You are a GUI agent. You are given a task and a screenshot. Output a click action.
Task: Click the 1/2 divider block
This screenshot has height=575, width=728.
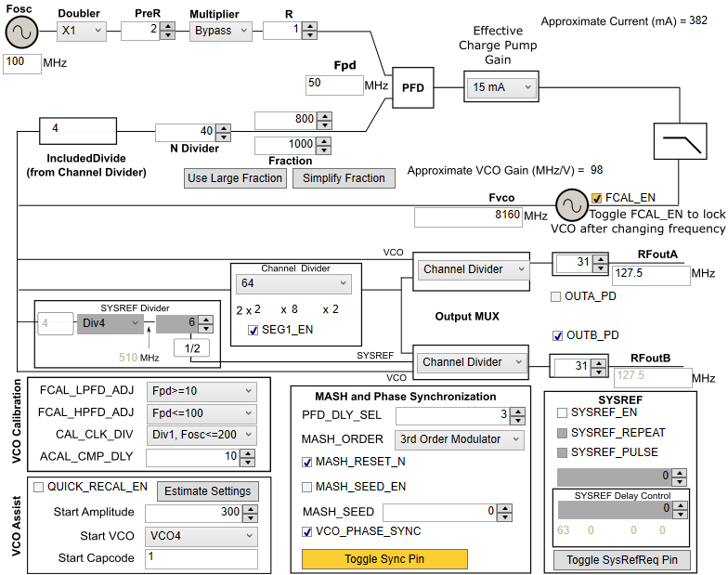pyautogui.click(x=194, y=348)
